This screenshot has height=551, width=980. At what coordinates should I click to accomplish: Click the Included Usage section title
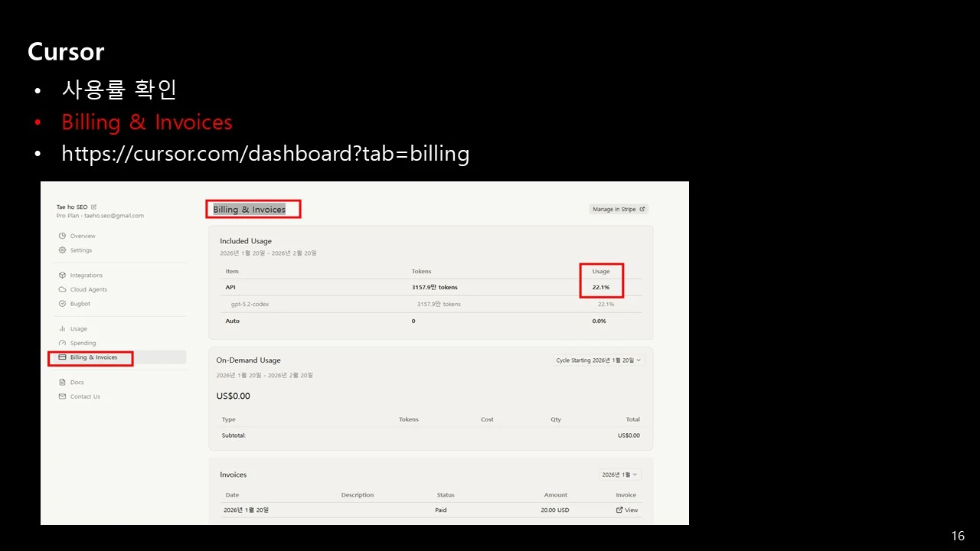coord(246,241)
